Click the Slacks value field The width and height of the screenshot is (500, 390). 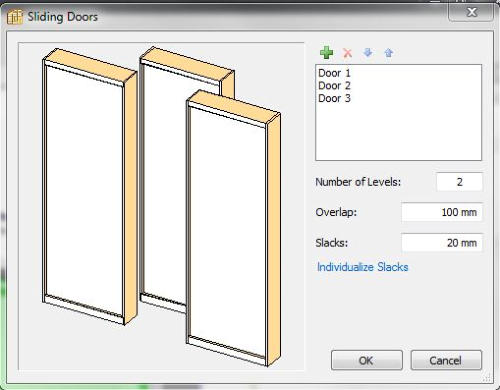coord(442,243)
